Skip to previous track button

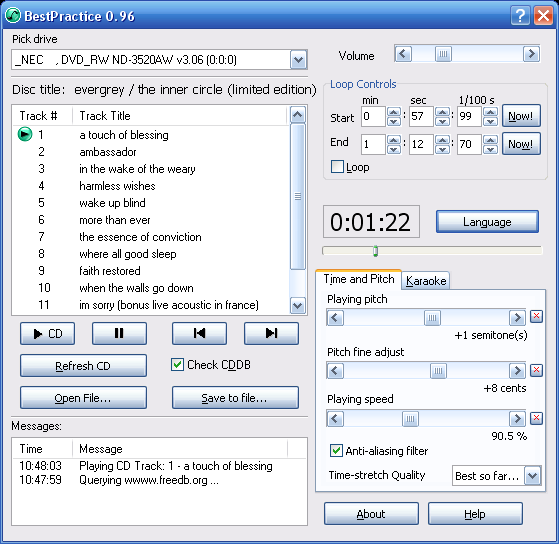[199, 333]
